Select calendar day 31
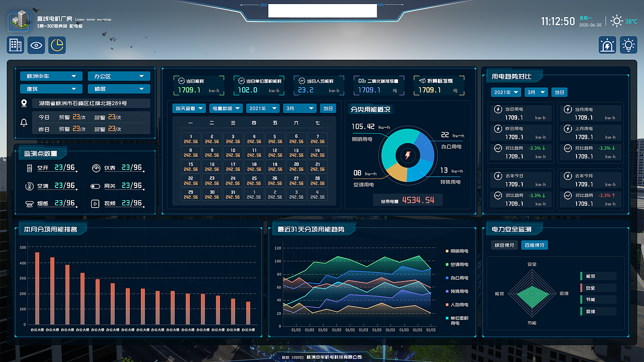This screenshot has height=362, width=644. (233, 194)
